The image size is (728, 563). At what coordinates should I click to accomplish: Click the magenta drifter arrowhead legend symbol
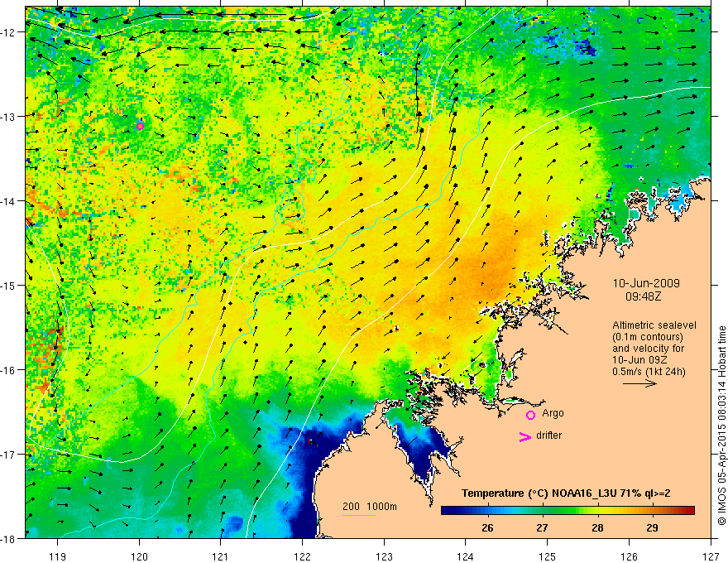pos(525,436)
